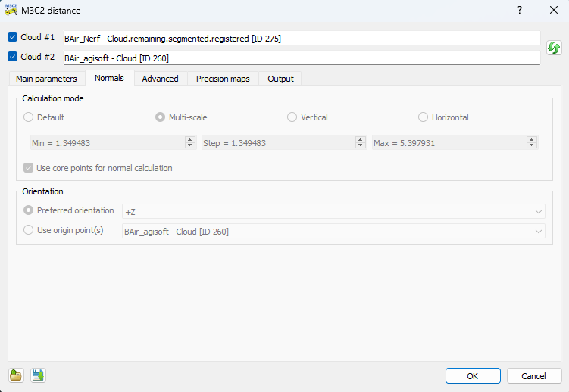Click the save parameters disk icon
The height and width of the screenshot is (392, 569).
(x=38, y=375)
